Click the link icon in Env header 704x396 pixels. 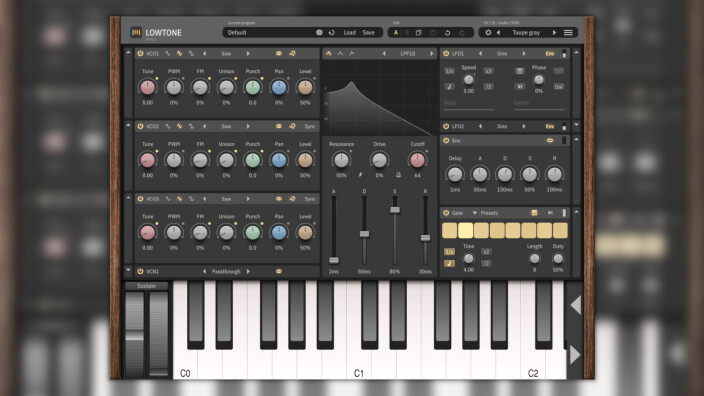[x=550, y=141]
